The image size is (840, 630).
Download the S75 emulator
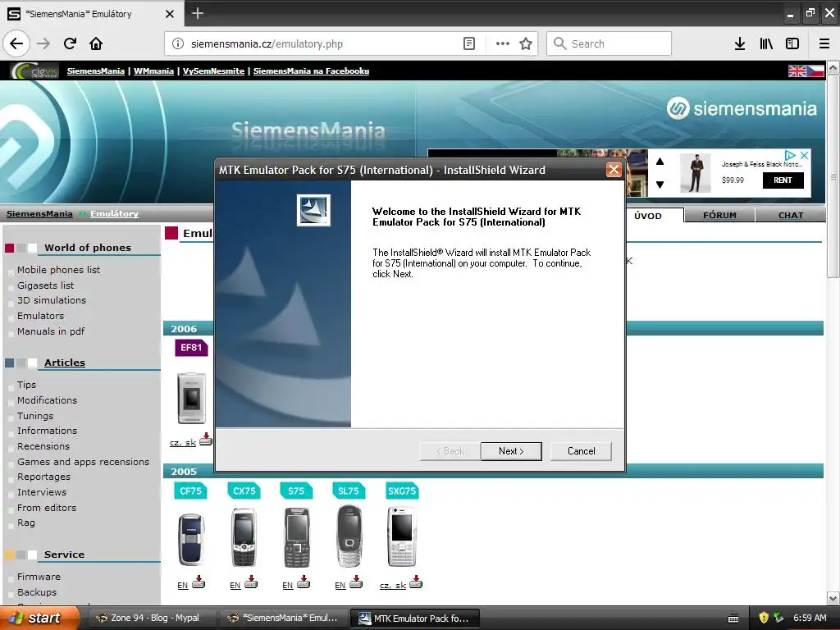[304, 582]
